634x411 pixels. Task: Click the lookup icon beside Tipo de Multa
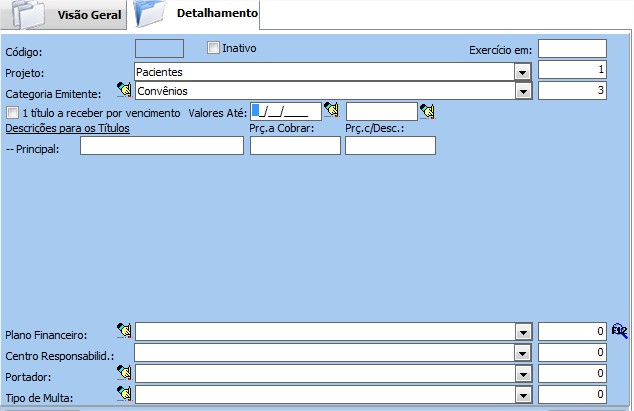click(x=124, y=394)
